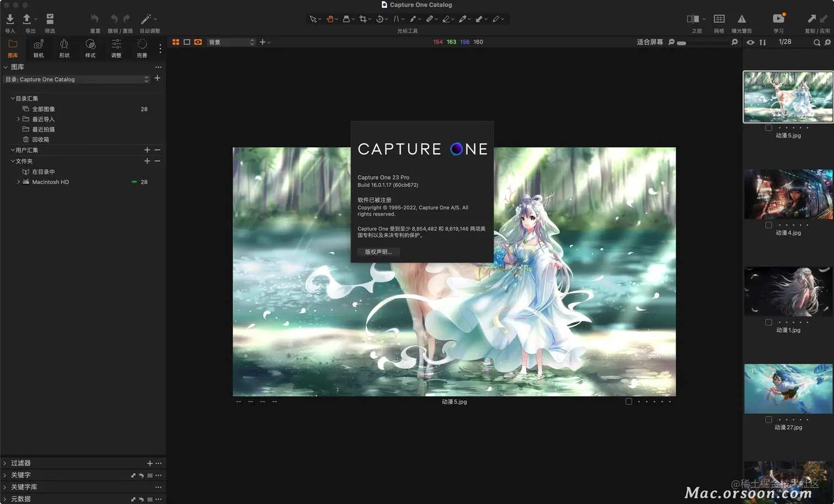The height and width of the screenshot is (504, 834).
Task: Switch to the 形状 tab
Action: [x=65, y=48]
